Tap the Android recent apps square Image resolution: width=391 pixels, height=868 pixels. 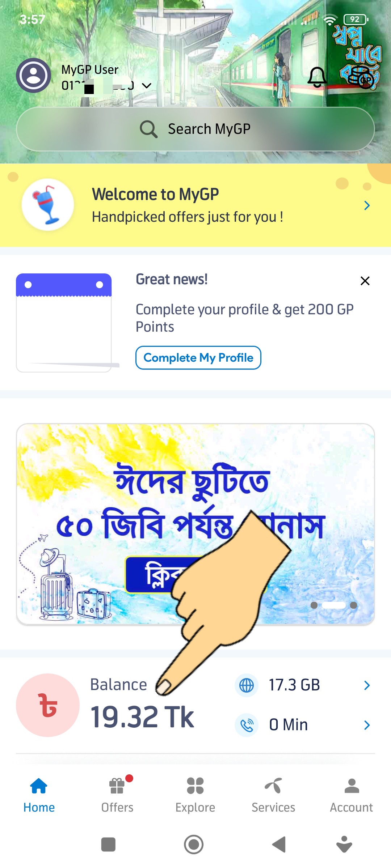(x=108, y=844)
